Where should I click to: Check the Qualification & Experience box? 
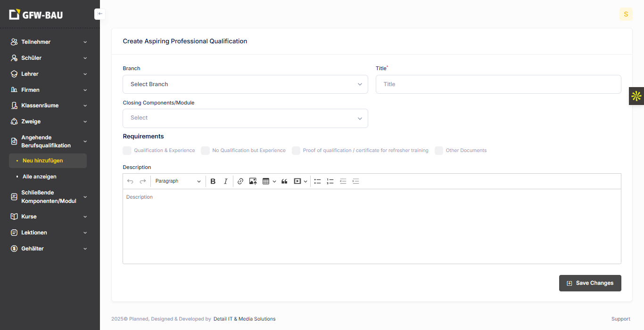127,151
